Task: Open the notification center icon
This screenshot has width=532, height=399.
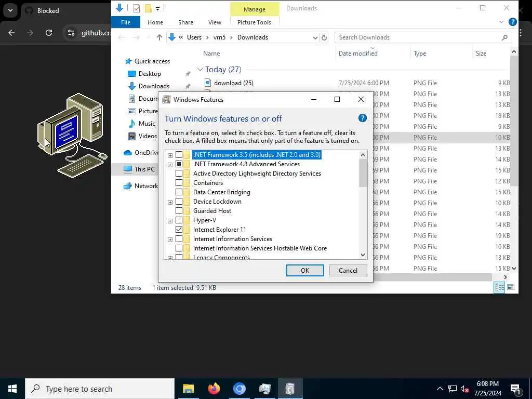Action: (x=516, y=390)
